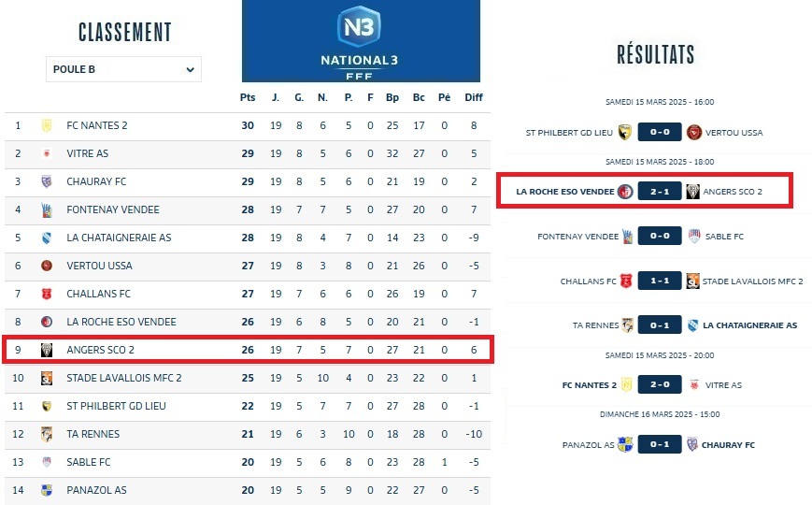Open the FC Nantes 2-0 Vitre score
Image resolution: width=812 pixels, height=505 pixels.
click(660, 385)
